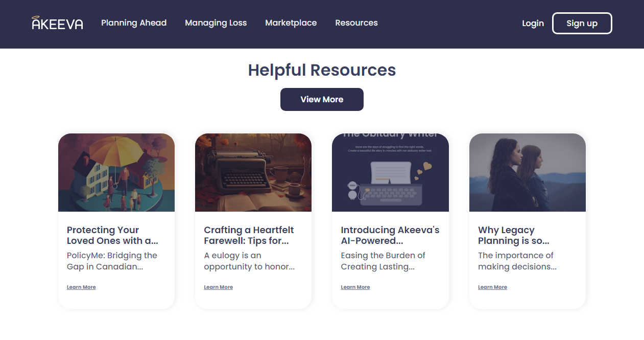Open the two women landscape photo

527,172
